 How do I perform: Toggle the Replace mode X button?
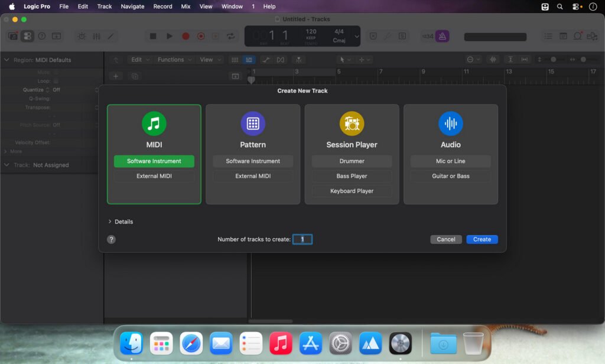[373, 36]
